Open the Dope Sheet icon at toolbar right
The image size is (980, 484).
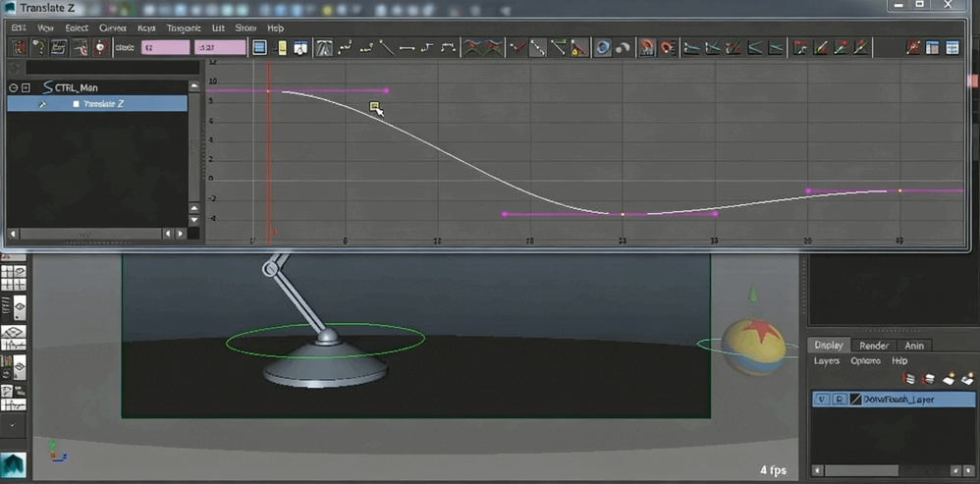[x=933, y=47]
